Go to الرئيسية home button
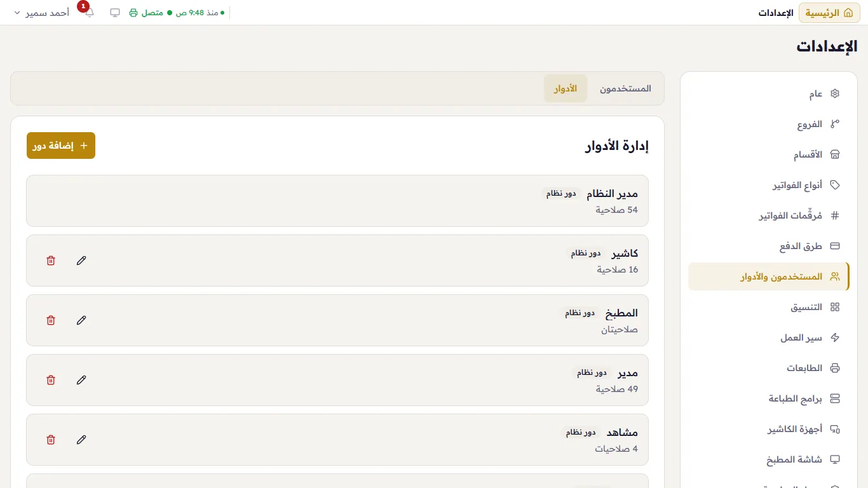The height and width of the screenshot is (488, 868). tap(829, 13)
